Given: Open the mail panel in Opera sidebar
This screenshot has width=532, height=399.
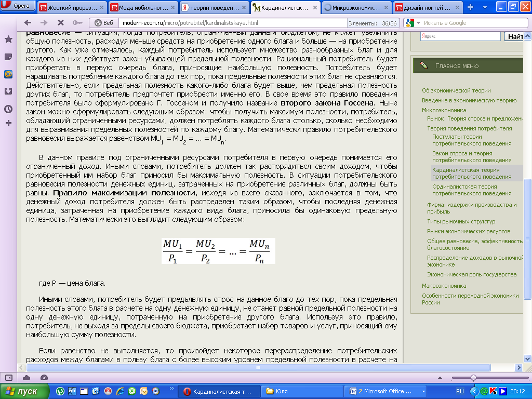Looking at the screenshot, I should pos(8,74).
